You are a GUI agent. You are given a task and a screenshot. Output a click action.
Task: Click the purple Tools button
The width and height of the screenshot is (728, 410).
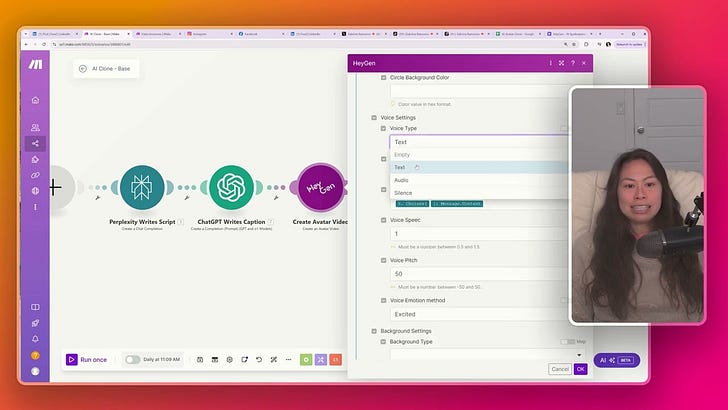[321, 359]
